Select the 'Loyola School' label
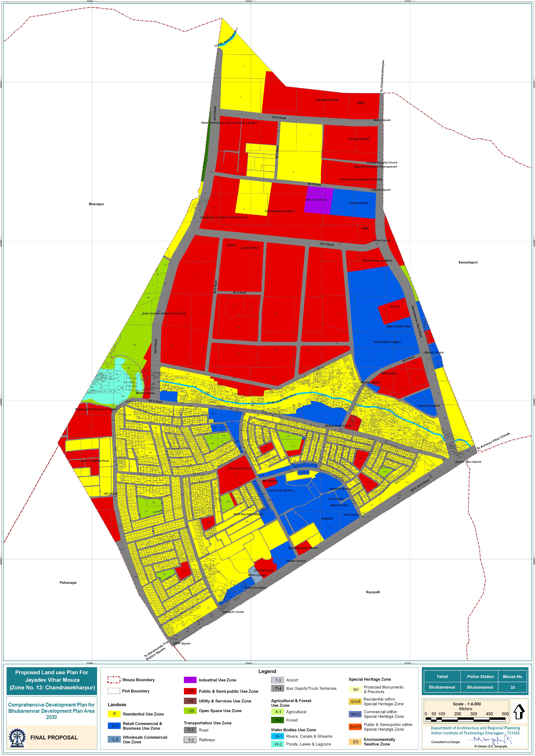Viewport: 535px width, 756px height. [249, 248]
